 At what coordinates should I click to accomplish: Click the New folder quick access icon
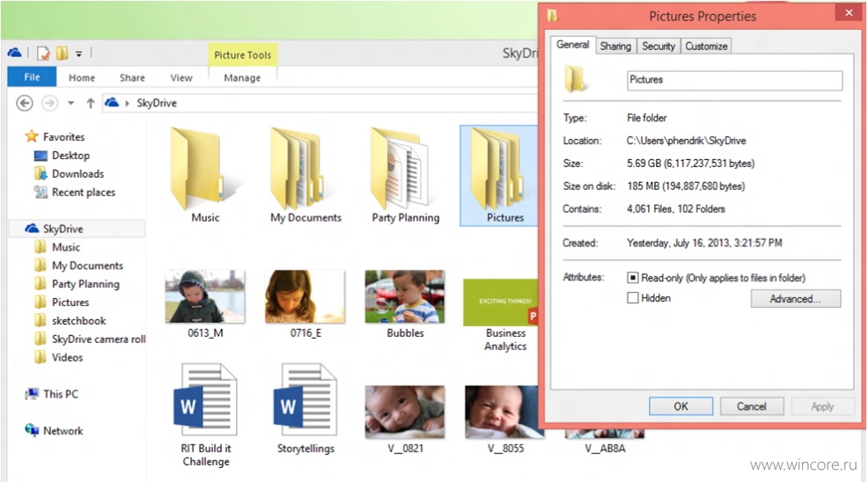(62, 53)
